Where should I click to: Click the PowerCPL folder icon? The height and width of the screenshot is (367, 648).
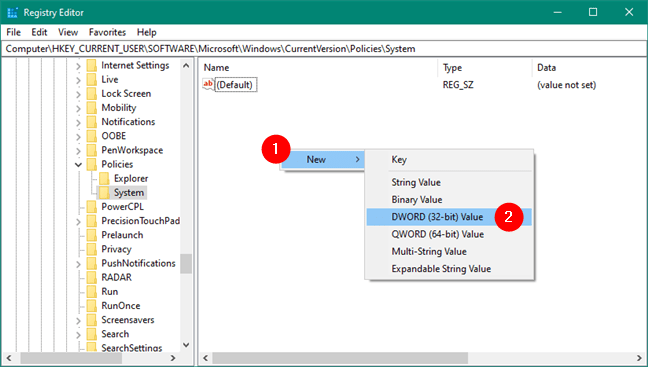92,207
